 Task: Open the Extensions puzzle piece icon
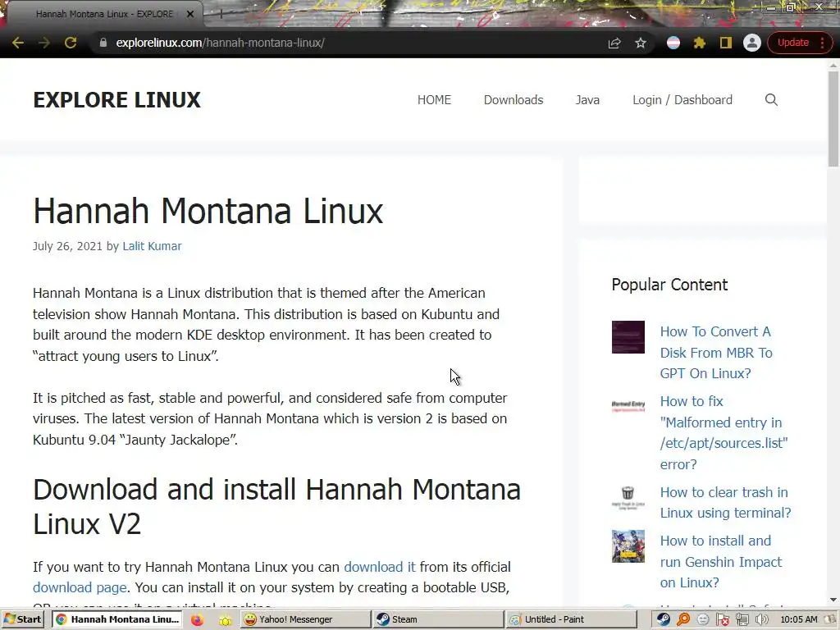coord(699,43)
